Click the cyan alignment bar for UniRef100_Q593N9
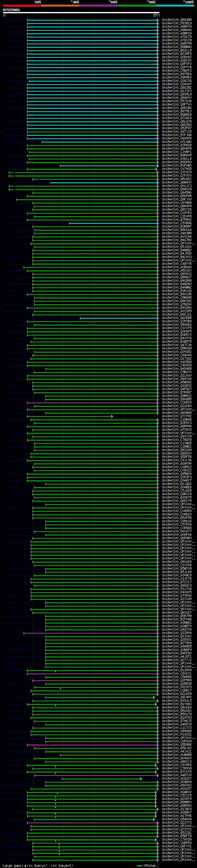 [x=93, y=20]
